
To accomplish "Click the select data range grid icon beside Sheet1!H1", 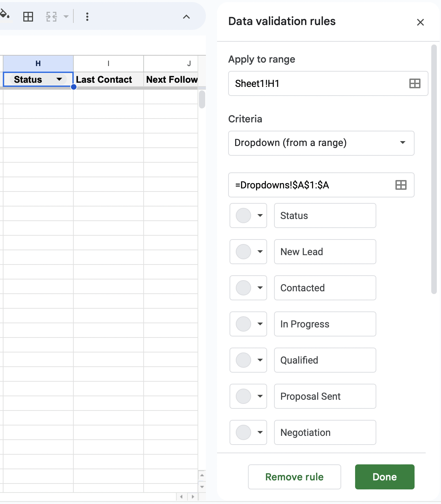I will point(415,83).
